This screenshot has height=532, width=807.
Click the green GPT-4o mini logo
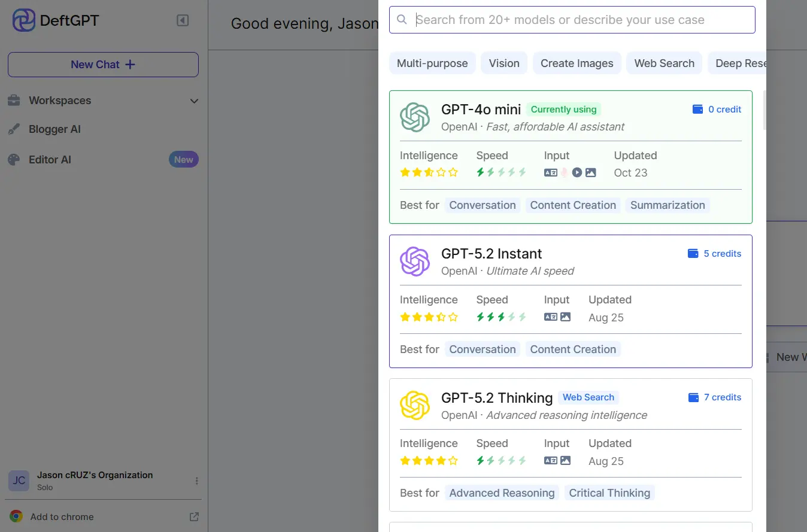point(415,117)
